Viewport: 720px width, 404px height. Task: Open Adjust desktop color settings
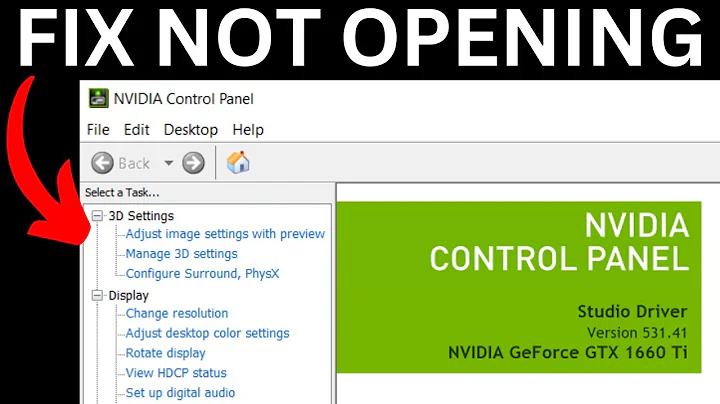(x=208, y=333)
